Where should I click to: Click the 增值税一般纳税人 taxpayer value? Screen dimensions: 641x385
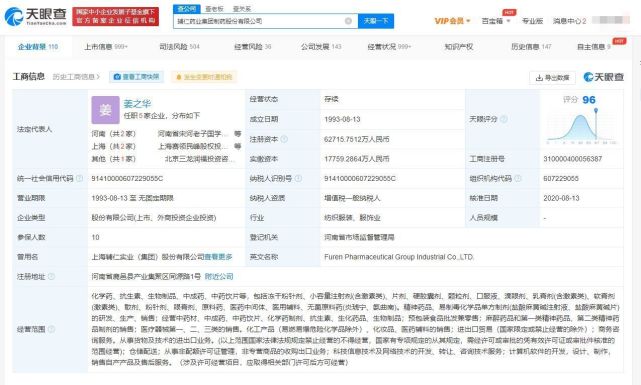[352, 198]
